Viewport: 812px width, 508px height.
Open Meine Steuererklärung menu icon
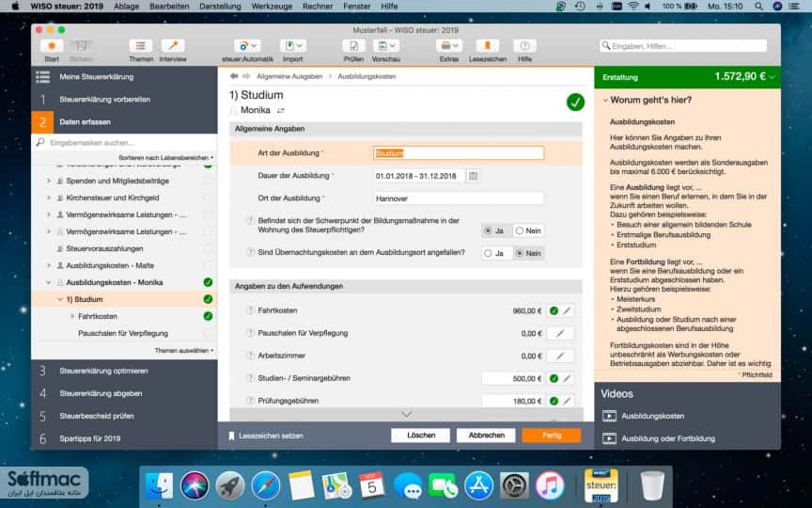(43, 77)
